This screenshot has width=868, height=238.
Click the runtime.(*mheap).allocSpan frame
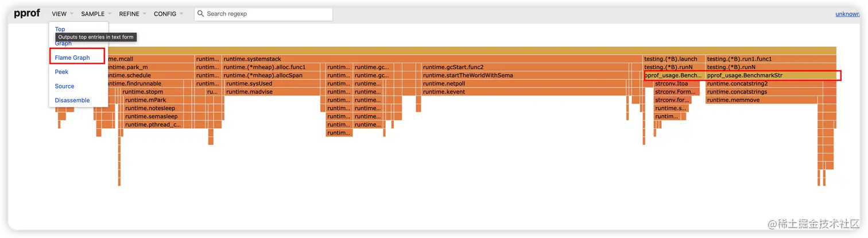pyautogui.click(x=270, y=75)
